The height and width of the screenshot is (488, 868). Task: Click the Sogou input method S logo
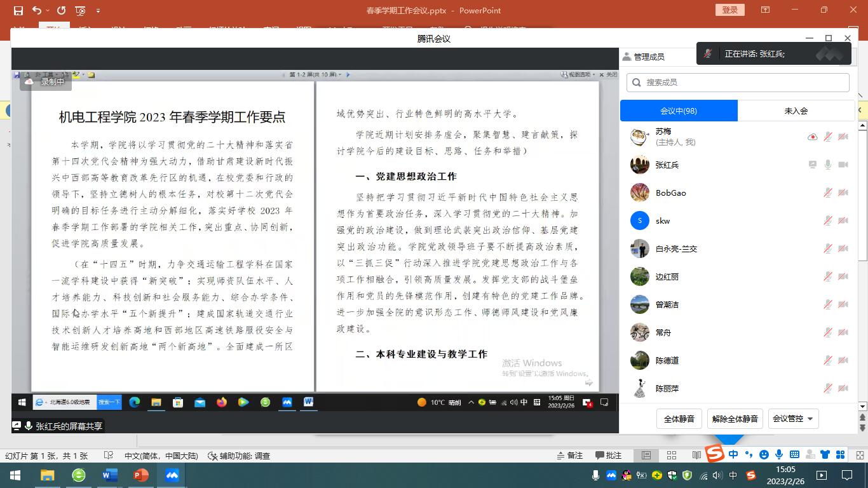point(715,454)
